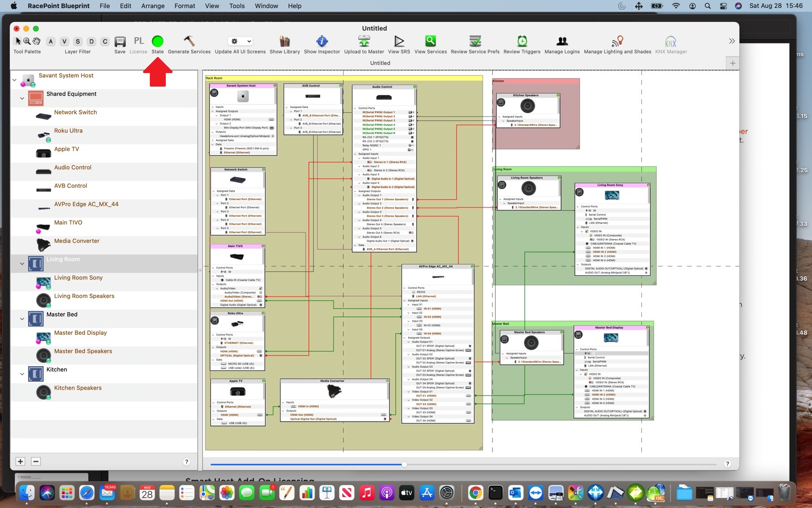Run Generate Services with the hammer icon

(x=189, y=41)
